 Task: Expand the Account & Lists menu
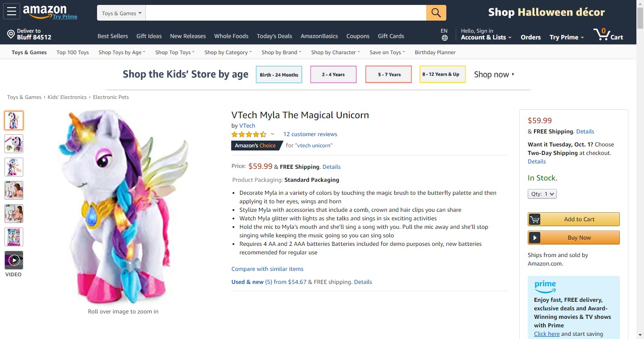pyautogui.click(x=486, y=37)
